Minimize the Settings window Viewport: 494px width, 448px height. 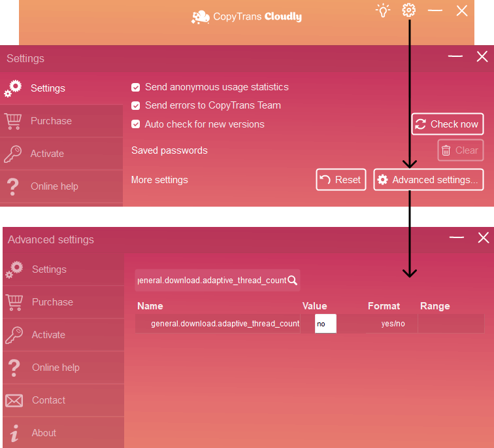455,56
